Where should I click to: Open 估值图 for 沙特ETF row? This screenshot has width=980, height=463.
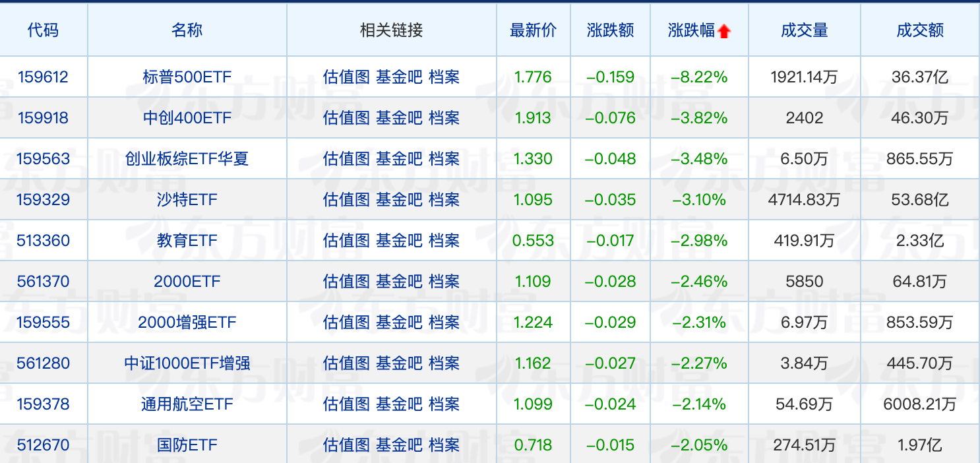(347, 199)
